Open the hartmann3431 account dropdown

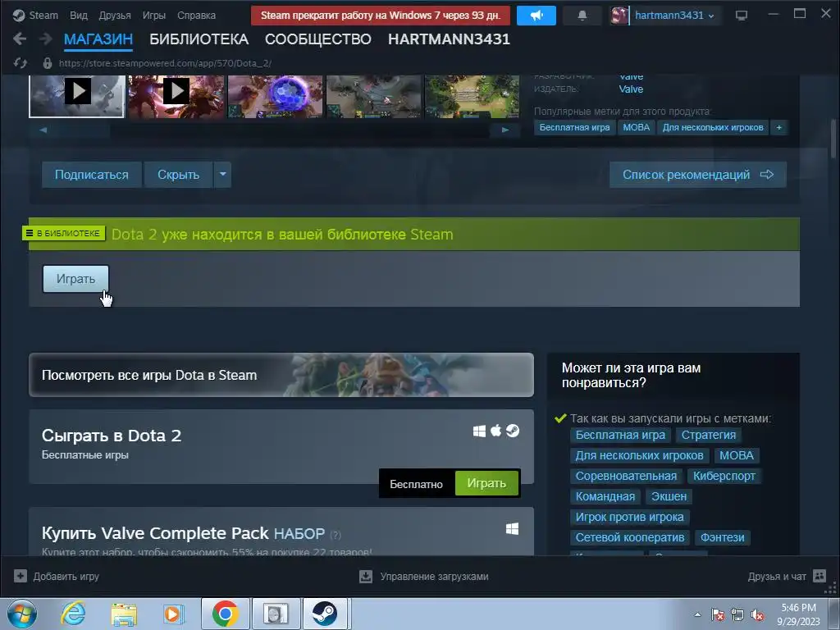coord(674,16)
